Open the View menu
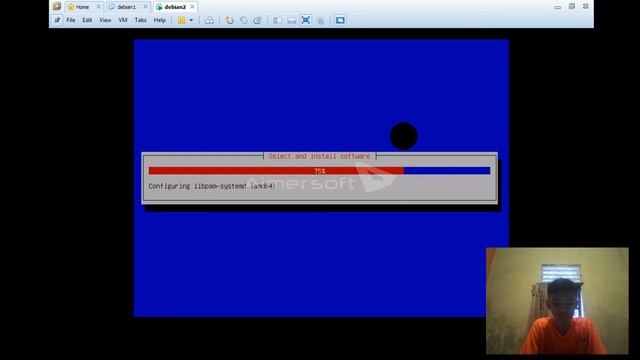 105,20
